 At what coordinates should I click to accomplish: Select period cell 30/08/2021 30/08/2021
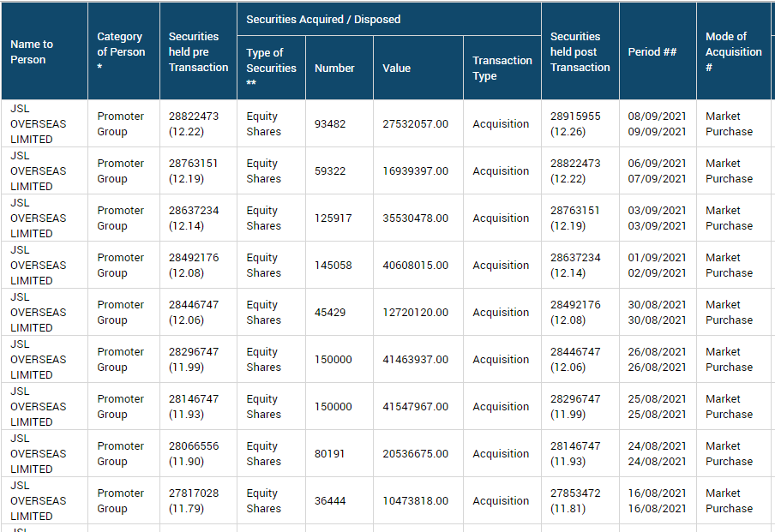coord(658,312)
